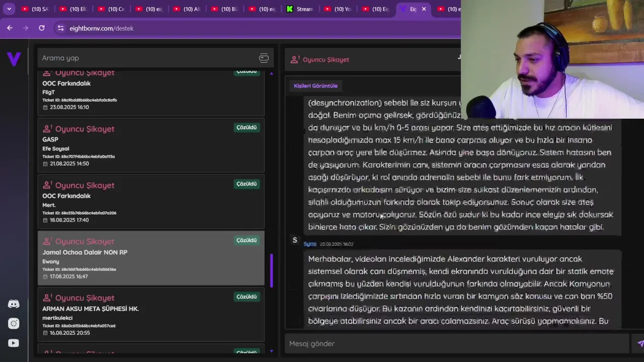Viewport: 644px width, 362px height.
Task: Select name Ewony in highlighted ticket
Action: [51, 261]
